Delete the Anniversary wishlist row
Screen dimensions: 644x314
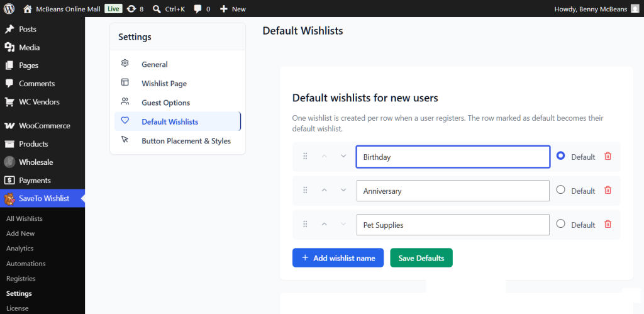[x=608, y=190]
